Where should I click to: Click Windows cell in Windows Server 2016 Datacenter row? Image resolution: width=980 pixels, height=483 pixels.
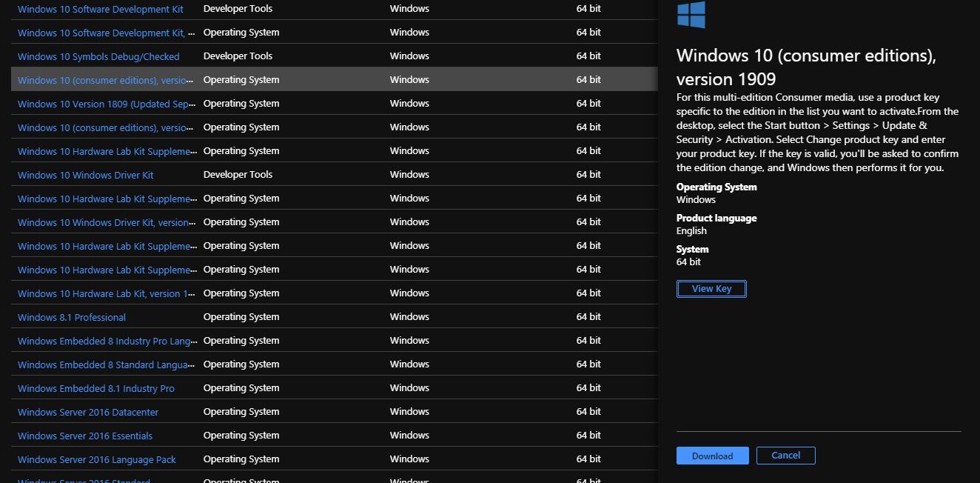pos(409,411)
